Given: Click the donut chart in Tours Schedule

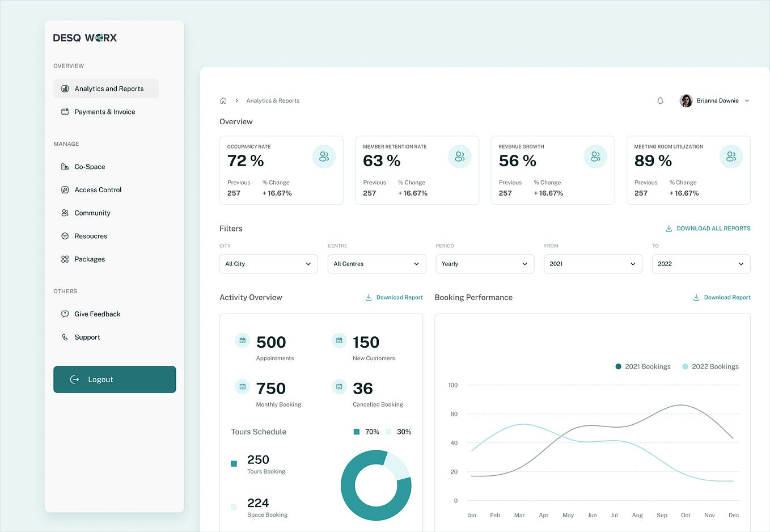Looking at the screenshot, I should click(376, 485).
